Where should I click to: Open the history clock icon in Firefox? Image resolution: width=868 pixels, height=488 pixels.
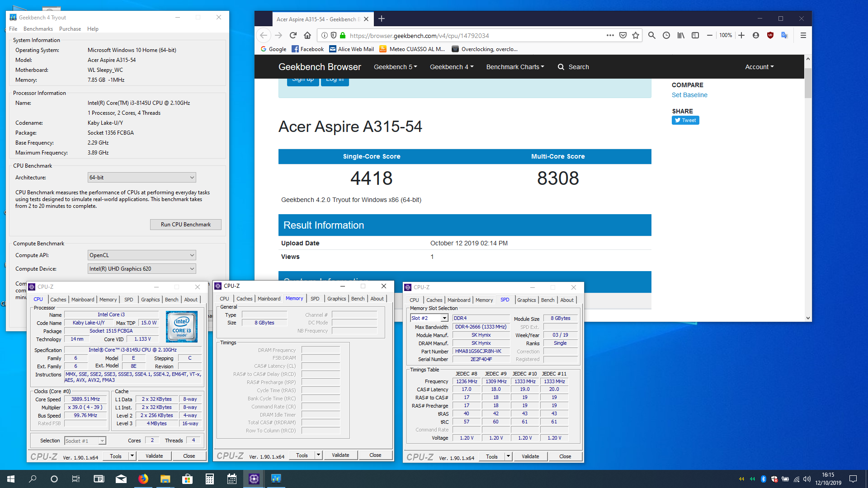pos(666,35)
